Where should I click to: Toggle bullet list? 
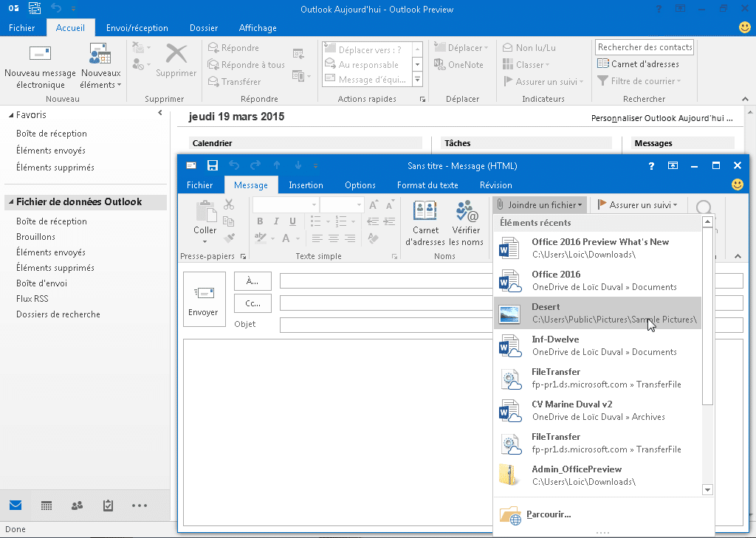(316, 221)
